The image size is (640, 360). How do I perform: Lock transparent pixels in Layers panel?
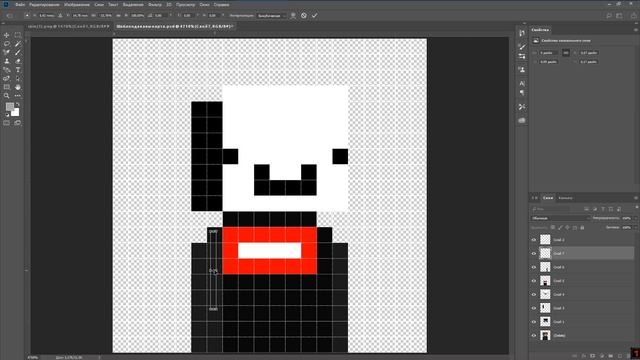click(553, 227)
